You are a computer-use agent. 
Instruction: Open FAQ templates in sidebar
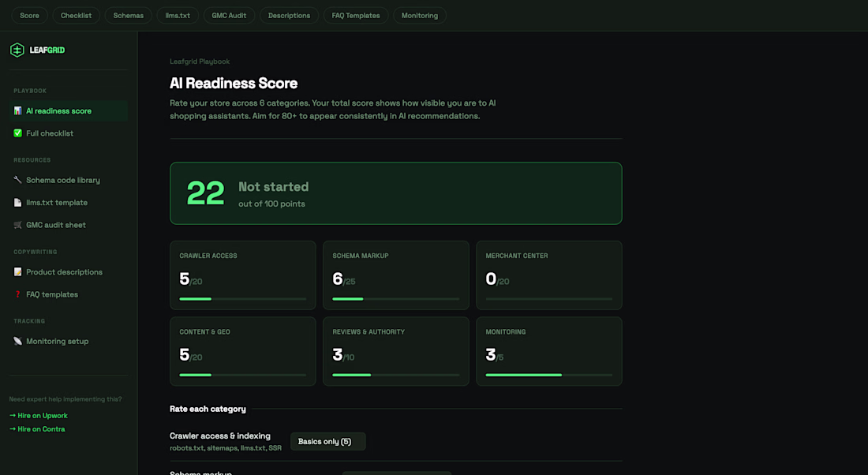(x=69, y=294)
